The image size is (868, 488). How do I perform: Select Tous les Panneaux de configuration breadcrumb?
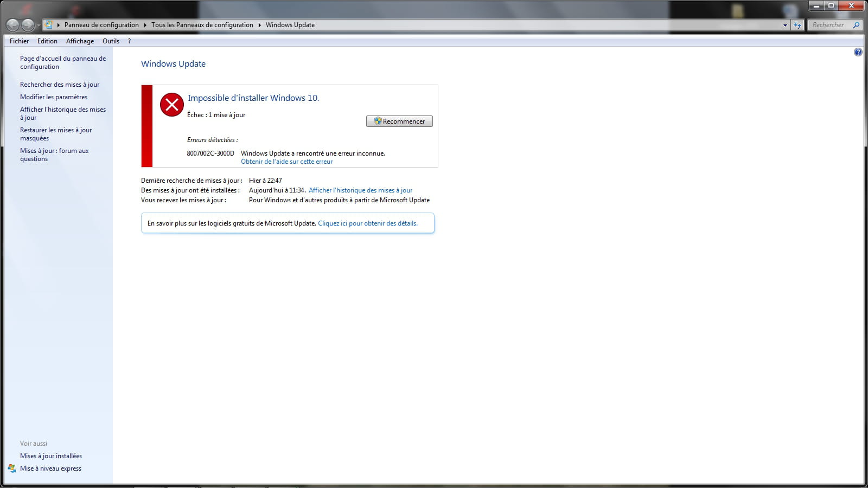[x=202, y=25]
